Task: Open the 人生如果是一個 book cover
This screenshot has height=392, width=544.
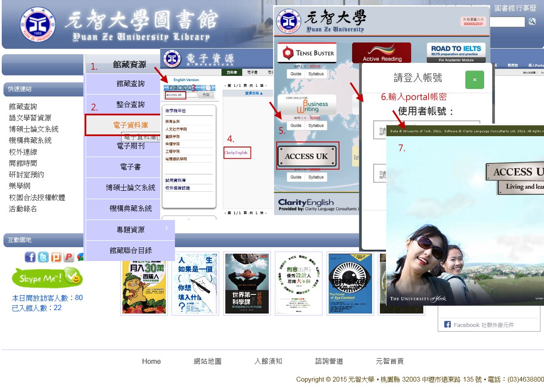Action: pos(195,284)
